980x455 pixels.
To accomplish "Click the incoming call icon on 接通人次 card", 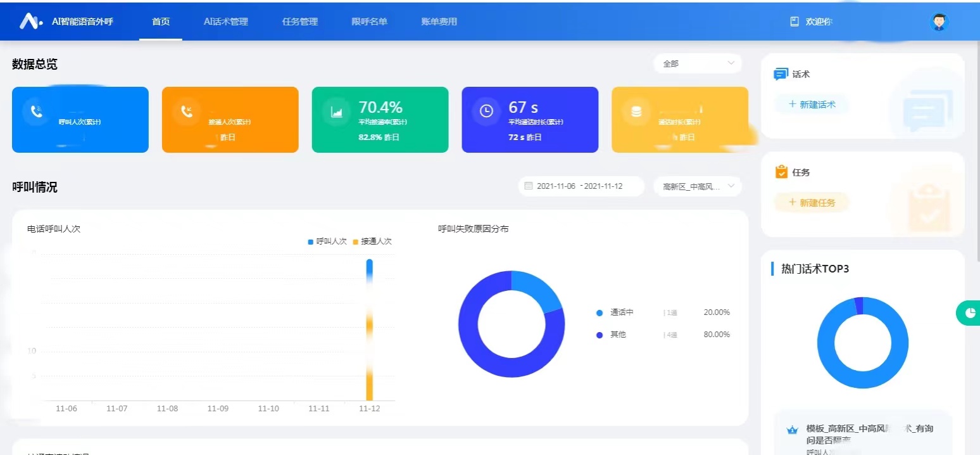I will [x=186, y=112].
